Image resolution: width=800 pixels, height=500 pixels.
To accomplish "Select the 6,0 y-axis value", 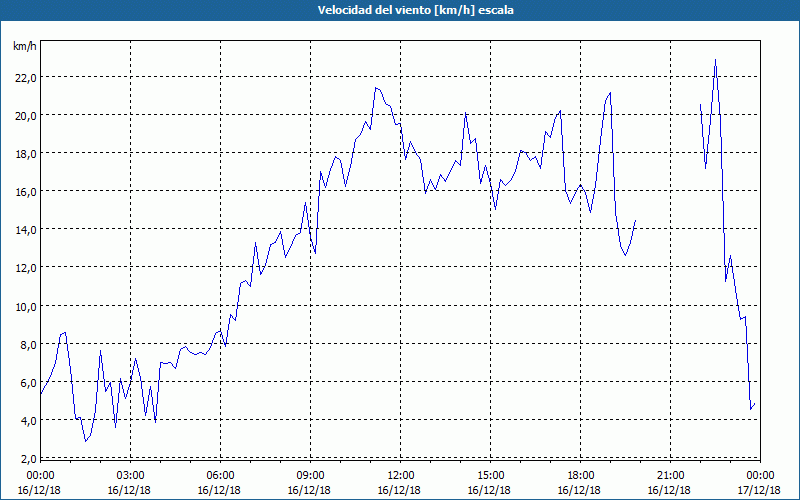I will tap(29, 383).
